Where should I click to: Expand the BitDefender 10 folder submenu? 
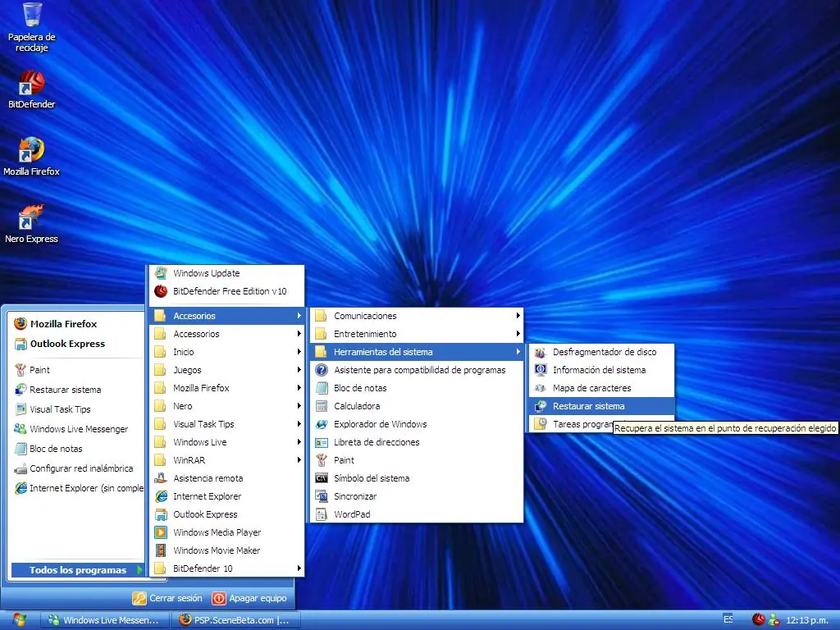(x=226, y=568)
